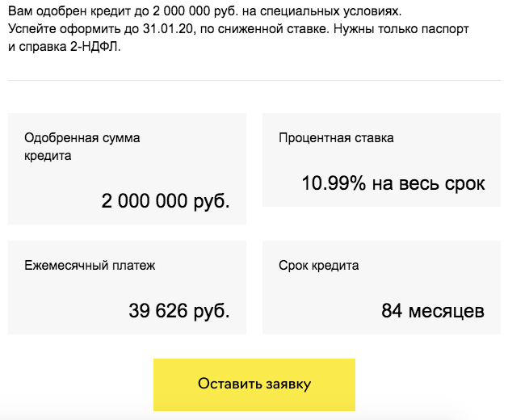Click the yellow Оставить заявку button
This screenshot has width=508, height=420.
(254, 384)
